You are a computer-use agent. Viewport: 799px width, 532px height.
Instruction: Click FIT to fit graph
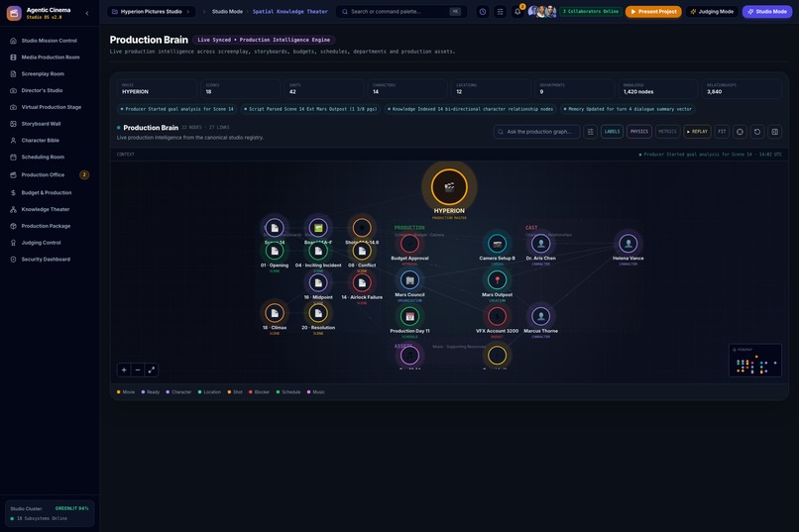pyautogui.click(x=722, y=132)
